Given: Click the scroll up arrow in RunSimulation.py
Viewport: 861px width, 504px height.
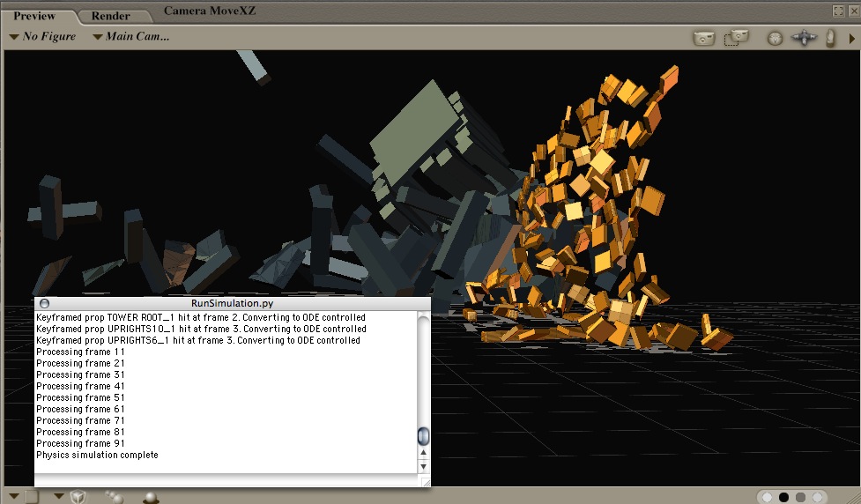Looking at the screenshot, I should tap(423, 453).
